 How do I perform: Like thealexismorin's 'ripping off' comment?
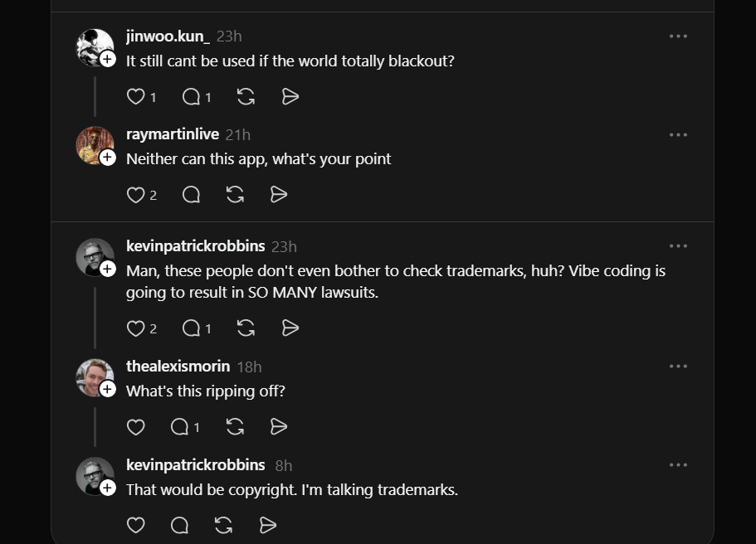(x=136, y=427)
